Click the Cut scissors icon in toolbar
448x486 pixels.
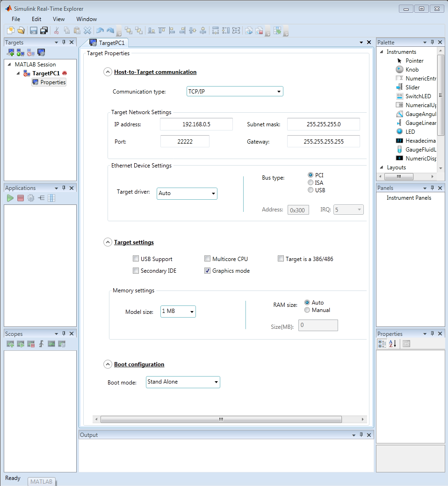57,31
